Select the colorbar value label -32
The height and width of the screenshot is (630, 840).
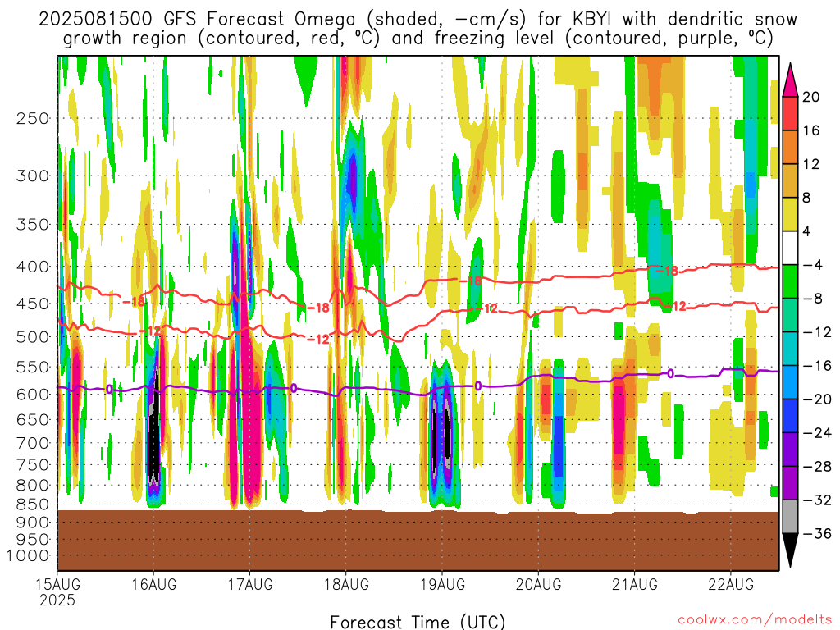pyautogui.click(x=816, y=500)
